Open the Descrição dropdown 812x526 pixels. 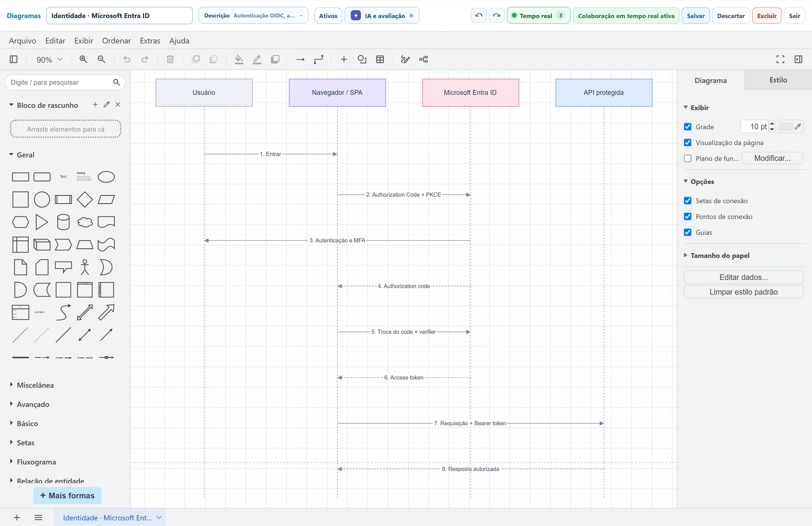[253, 15]
